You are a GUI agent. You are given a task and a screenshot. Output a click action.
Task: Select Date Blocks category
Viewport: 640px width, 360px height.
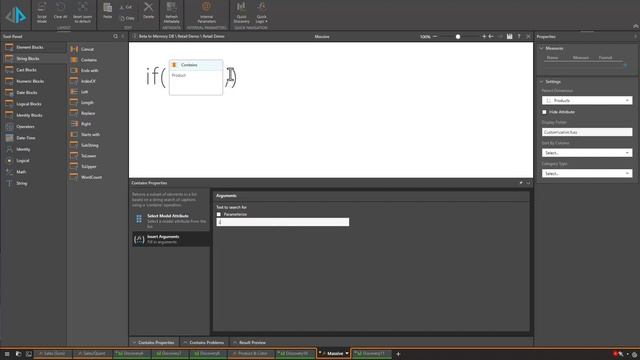[x=34, y=93]
